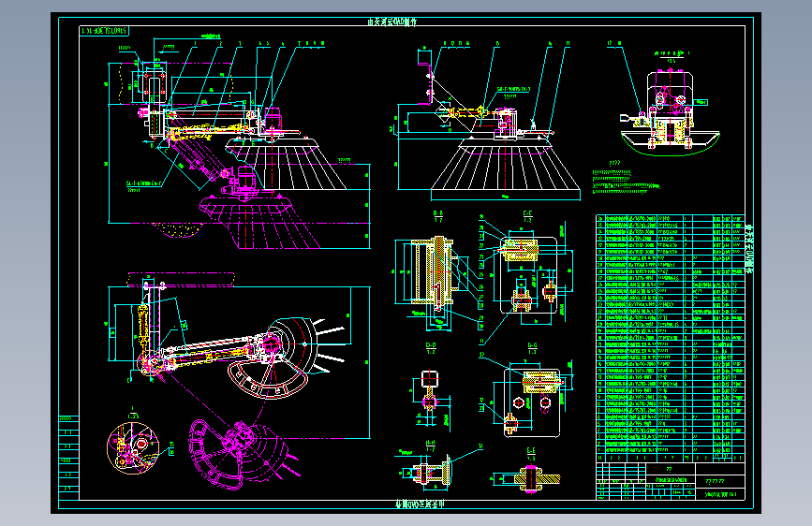The image size is (812, 526).
Task: Select the G-G section label
Action: pyautogui.click(x=532, y=347)
